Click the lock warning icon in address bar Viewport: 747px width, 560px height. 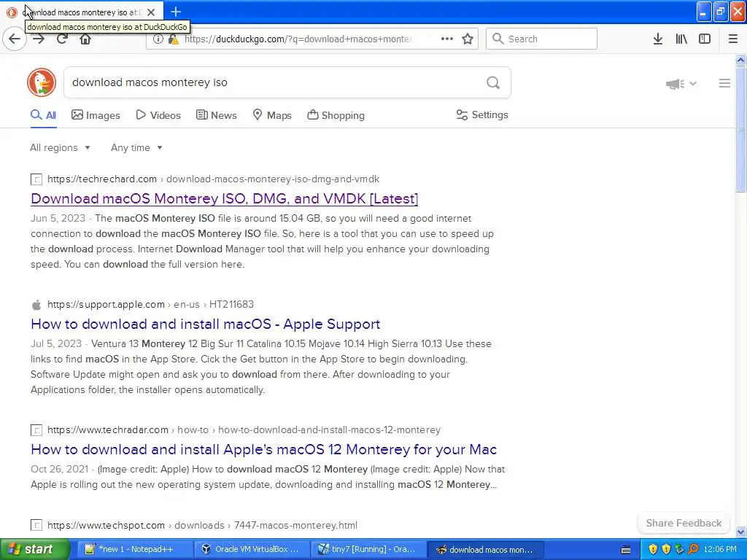[x=174, y=39]
